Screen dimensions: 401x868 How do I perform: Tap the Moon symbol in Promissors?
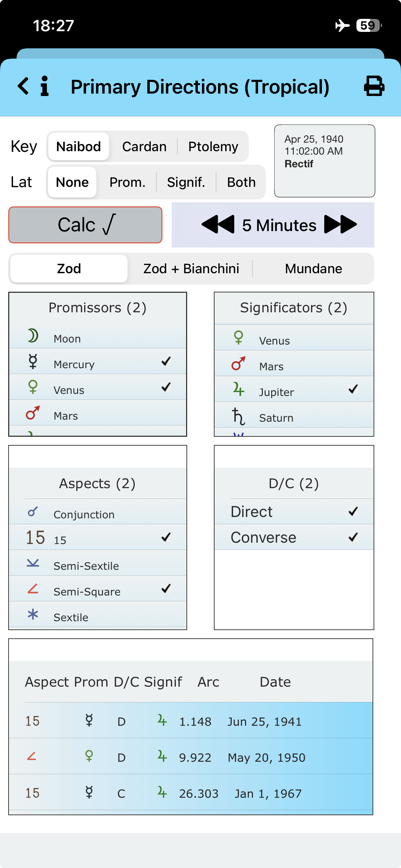click(x=33, y=336)
